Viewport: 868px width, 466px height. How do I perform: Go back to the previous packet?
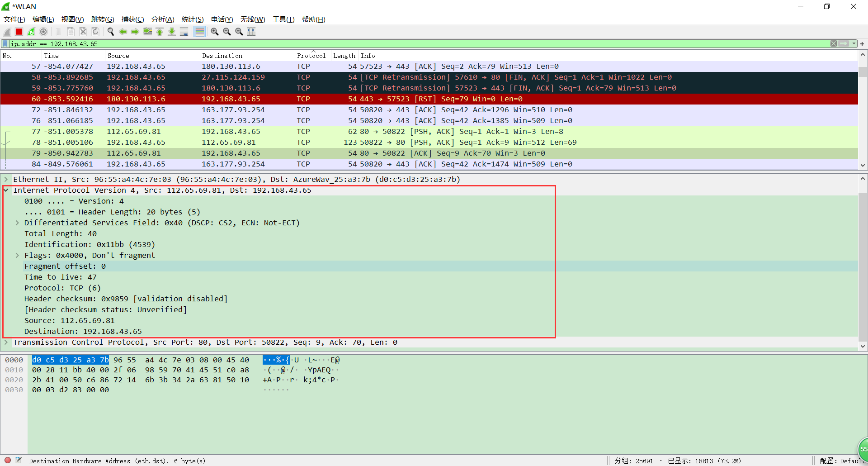click(x=123, y=32)
